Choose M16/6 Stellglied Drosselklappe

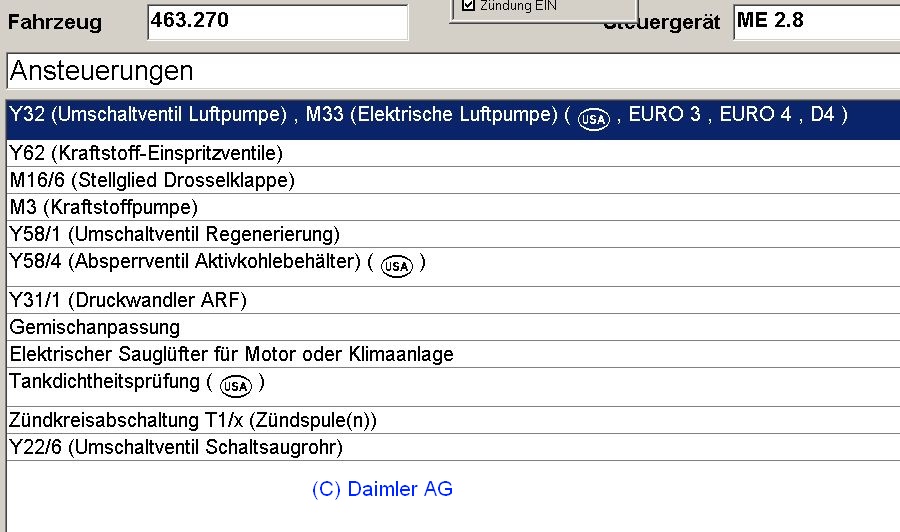[x=152, y=180]
